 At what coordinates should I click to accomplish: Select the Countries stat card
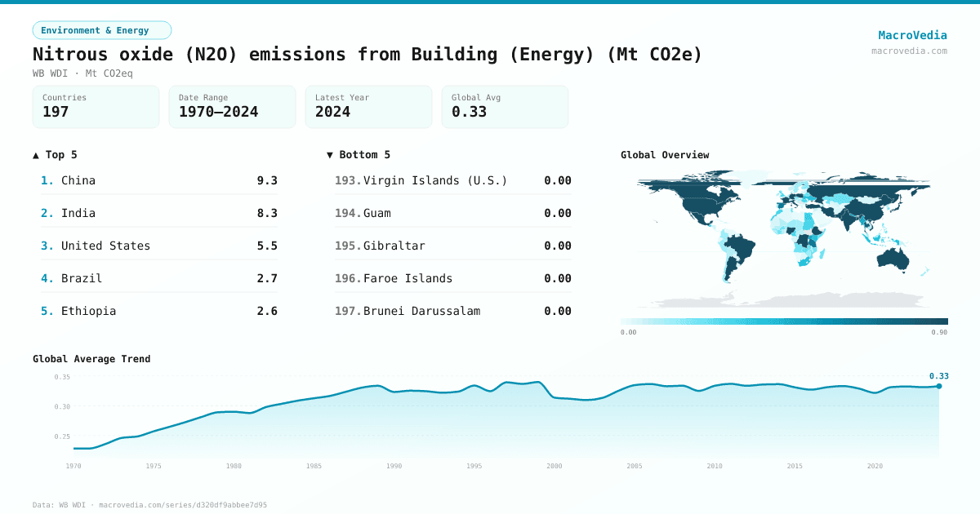coord(96,106)
